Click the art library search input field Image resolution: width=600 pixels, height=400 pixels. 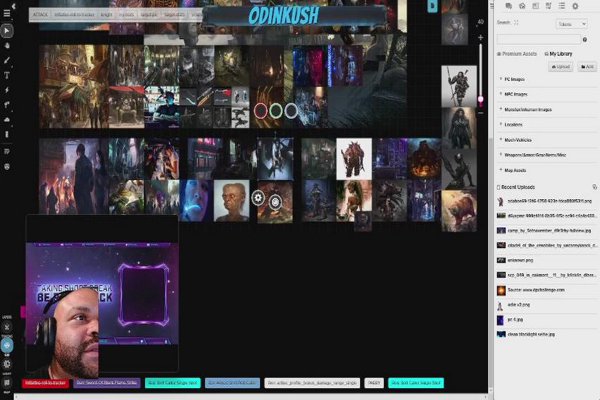coord(538,39)
